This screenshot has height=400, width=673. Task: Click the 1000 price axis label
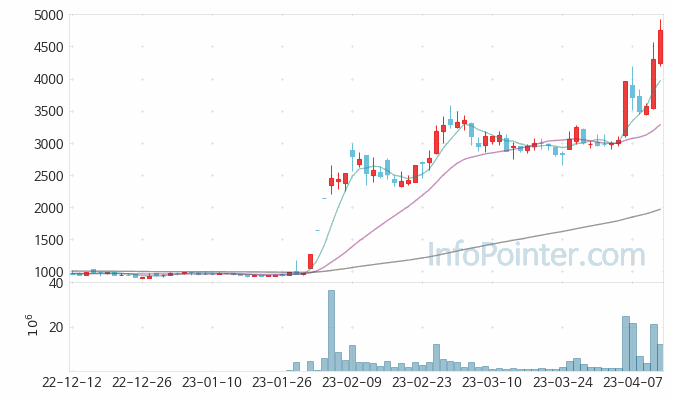tap(49, 272)
